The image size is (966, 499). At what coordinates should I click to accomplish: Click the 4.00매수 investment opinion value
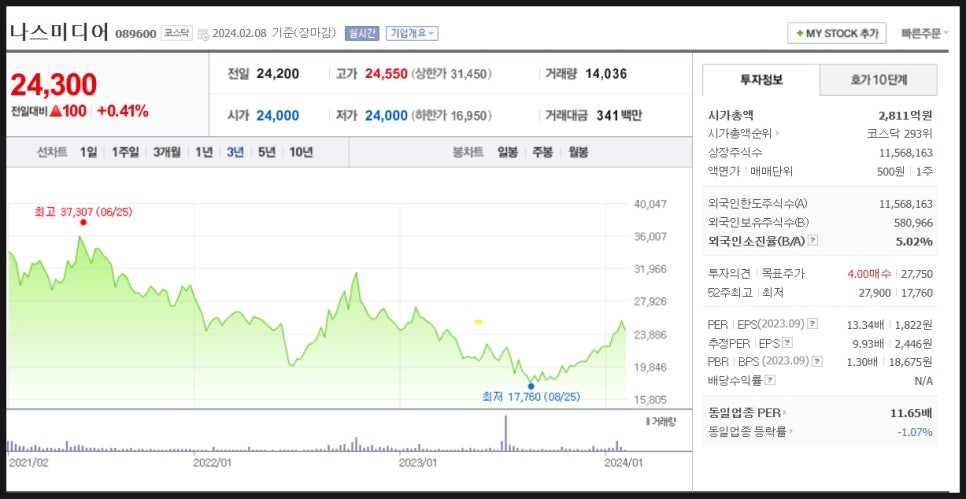(869, 274)
